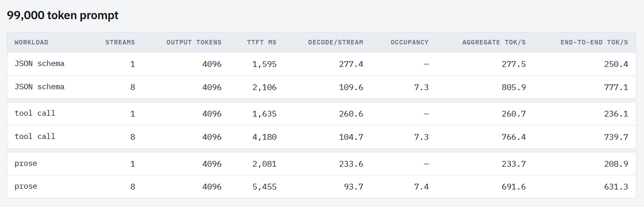Screen dimensions: 644x207
Task: Click decode/stream value 233.6
Action: pyautogui.click(x=351, y=164)
